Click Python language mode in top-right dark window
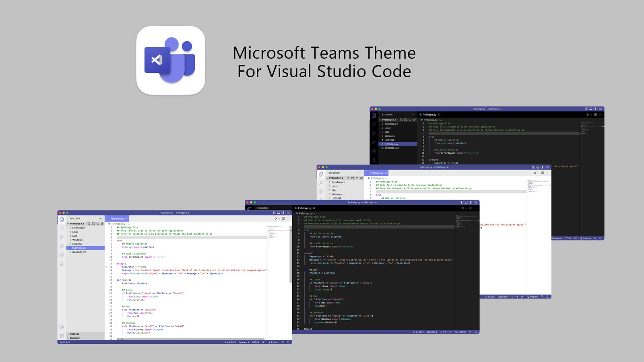The image size is (644, 362). (x=587, y=238)
